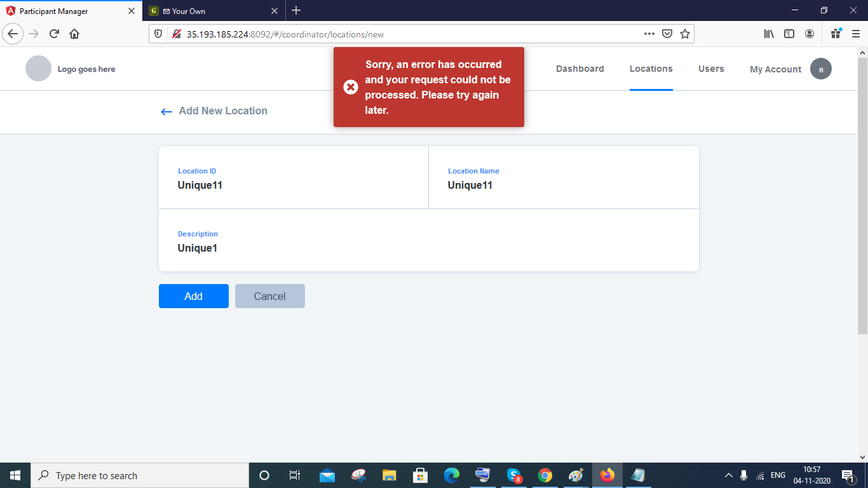
Task: Open the Firefox Library menu
Action: point(769,34)
